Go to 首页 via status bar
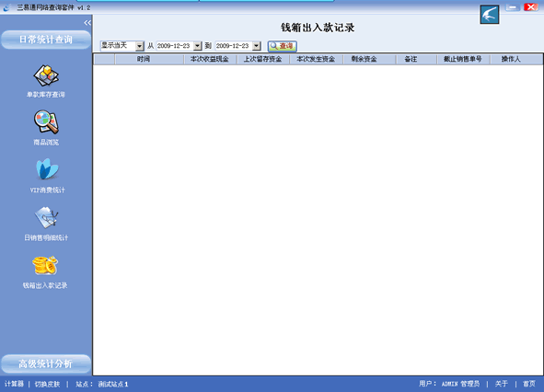 coord(529,384)
